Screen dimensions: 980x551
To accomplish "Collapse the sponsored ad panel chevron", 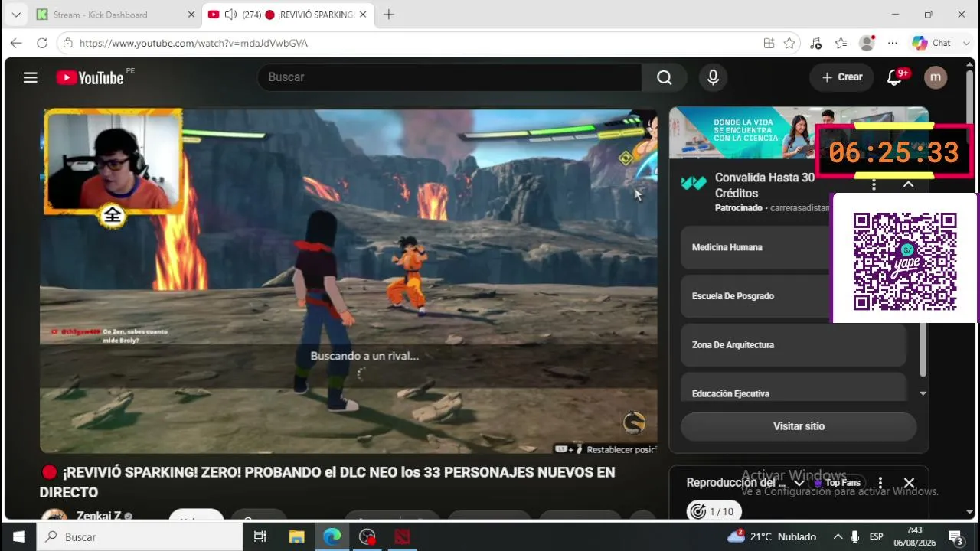I will tap(908, 184).
